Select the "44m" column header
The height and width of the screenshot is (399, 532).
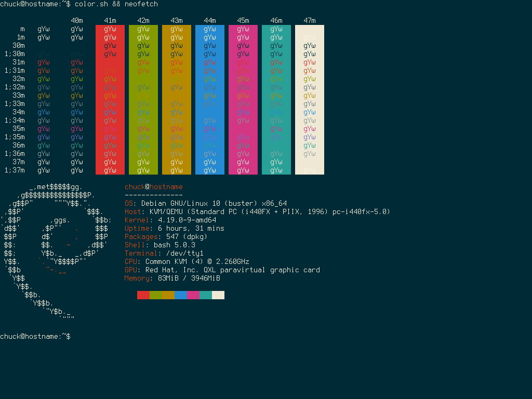click(210, 21)
